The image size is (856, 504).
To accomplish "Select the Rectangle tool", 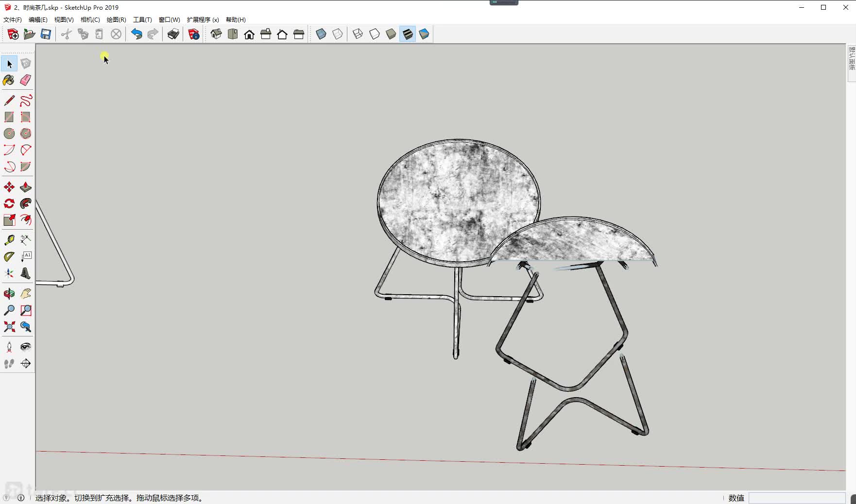I will (x=9, y=117).
